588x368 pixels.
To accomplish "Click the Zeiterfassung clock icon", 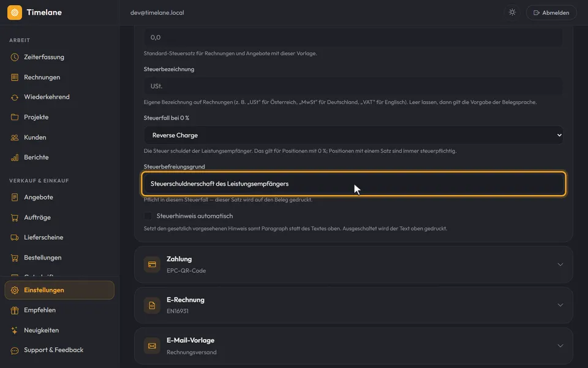I will (15, 57).
